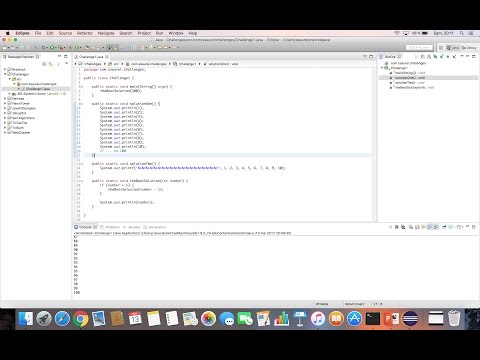Switch to the Declaration tab

click(x=155, y=227)
